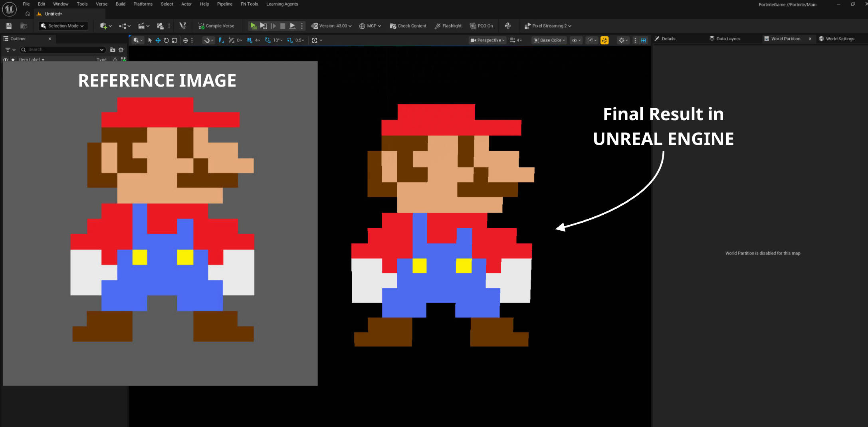Image resolution: width=868 pixels, height=427 pixels.
Task: Open the viewport Show eye dropdown
Action: pos(576,40)
